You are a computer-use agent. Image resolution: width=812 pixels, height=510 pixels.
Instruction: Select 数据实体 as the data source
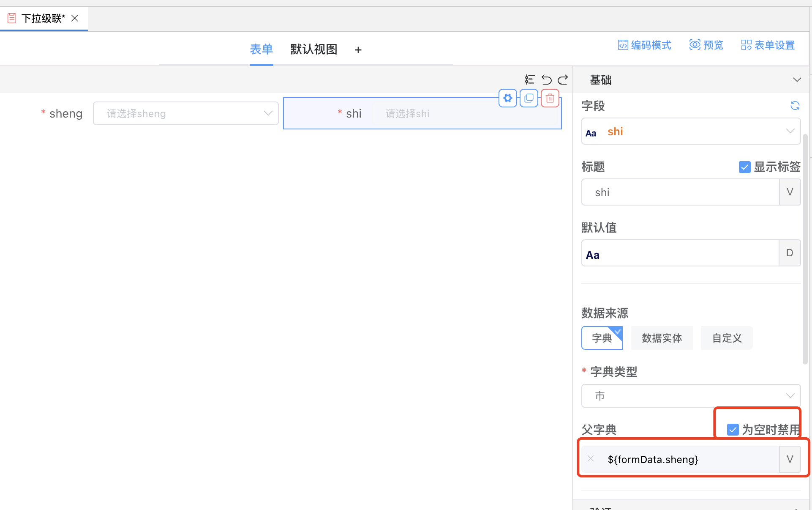(662, 338)
